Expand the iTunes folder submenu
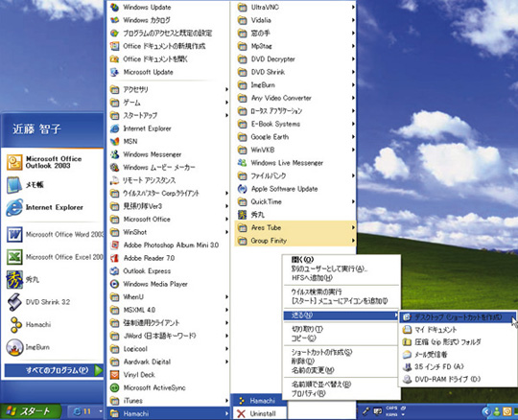 pos(169,401)
